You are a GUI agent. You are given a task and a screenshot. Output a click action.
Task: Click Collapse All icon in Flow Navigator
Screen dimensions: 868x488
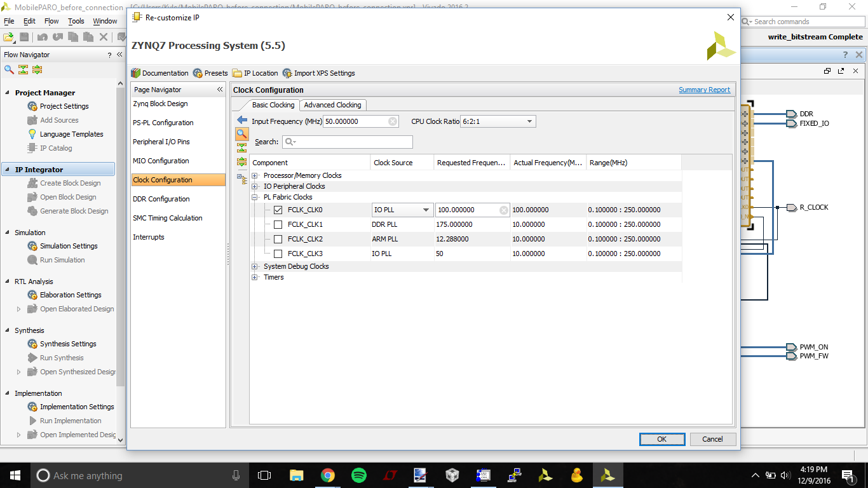(x=24, y=69)
